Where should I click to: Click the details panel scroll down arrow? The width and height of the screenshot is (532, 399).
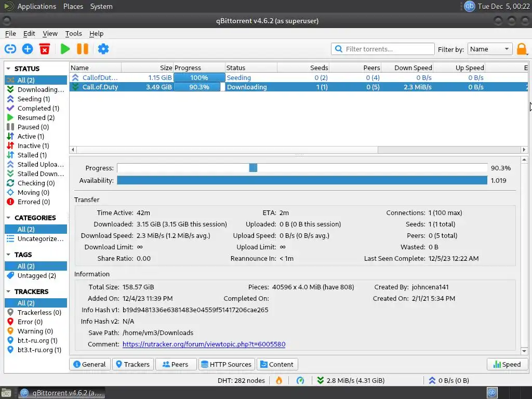pos(524,351)
